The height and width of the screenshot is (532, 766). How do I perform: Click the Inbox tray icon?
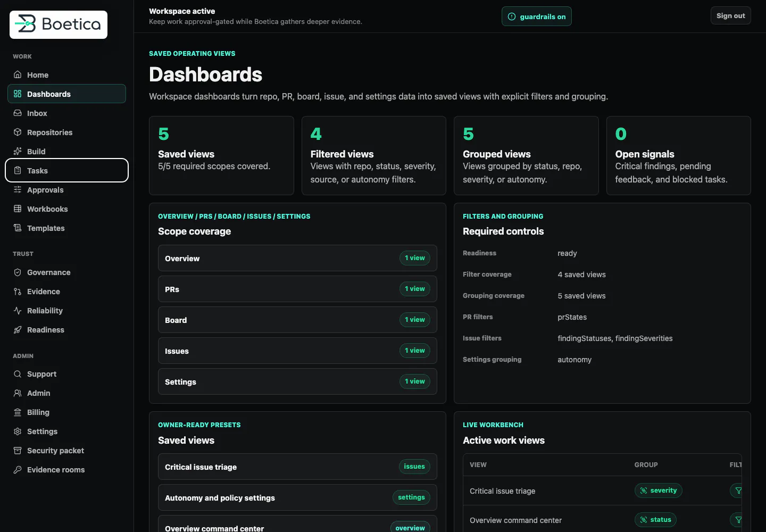pos(18,113)
